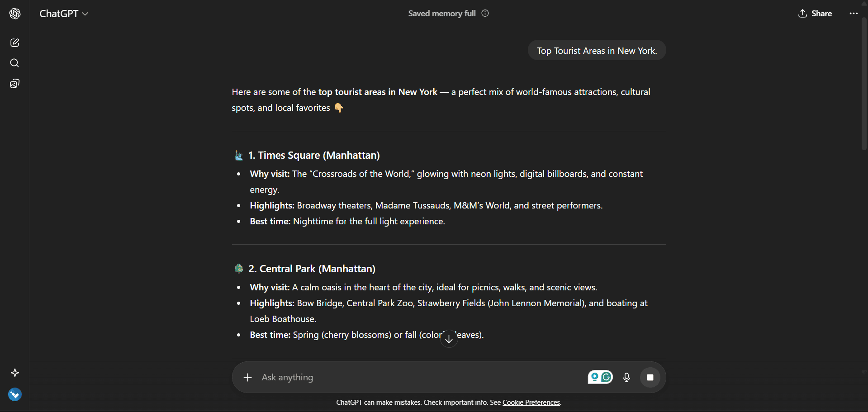This screenshot has width=868, height=412.
Task: Open the more options ellipsis menu
Action: (x=854, y=13)
